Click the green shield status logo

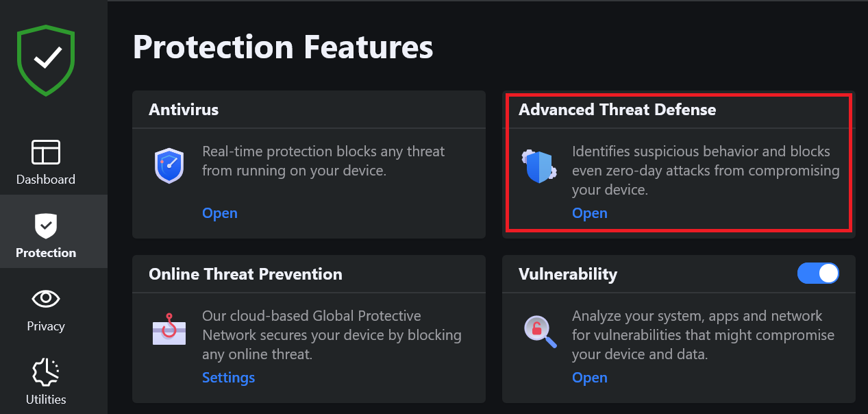click(x=46, y=60)
